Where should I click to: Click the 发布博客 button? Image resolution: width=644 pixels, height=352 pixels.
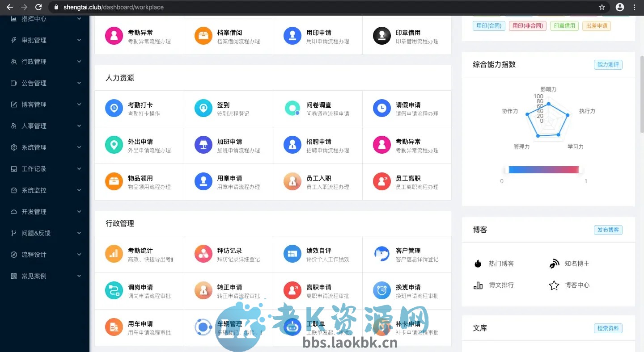[608, 230]
